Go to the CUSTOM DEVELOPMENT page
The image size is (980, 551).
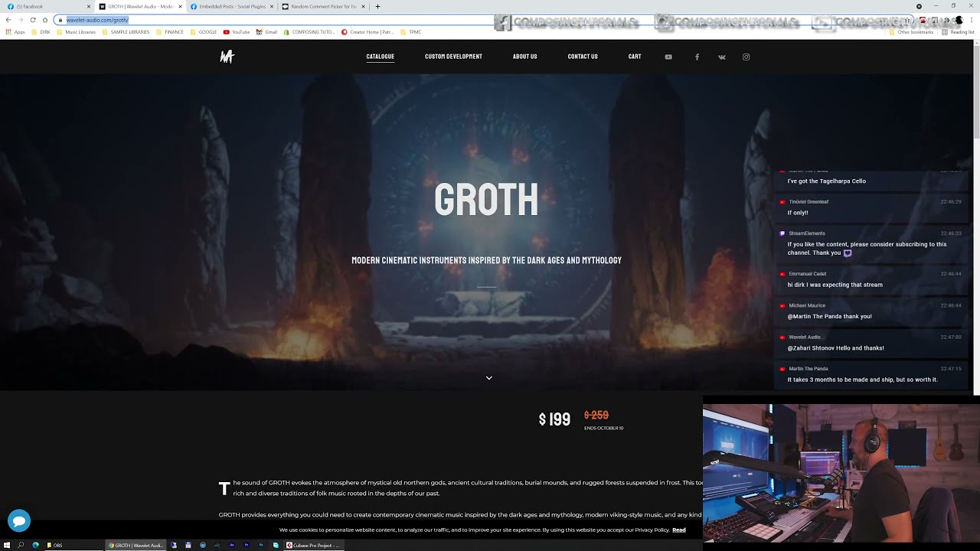453,57
